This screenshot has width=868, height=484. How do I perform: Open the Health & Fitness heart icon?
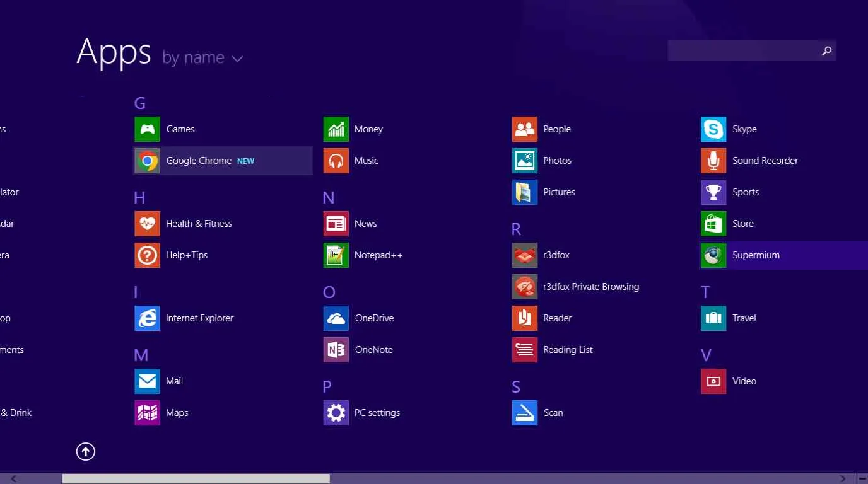[x=148, y=224]
